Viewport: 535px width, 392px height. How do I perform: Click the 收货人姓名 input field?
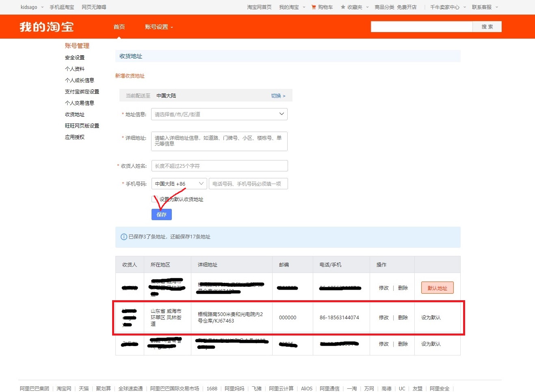point(219,166)
